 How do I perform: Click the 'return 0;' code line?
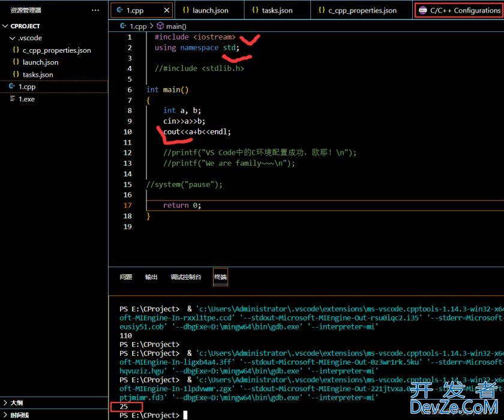(182, 205)
